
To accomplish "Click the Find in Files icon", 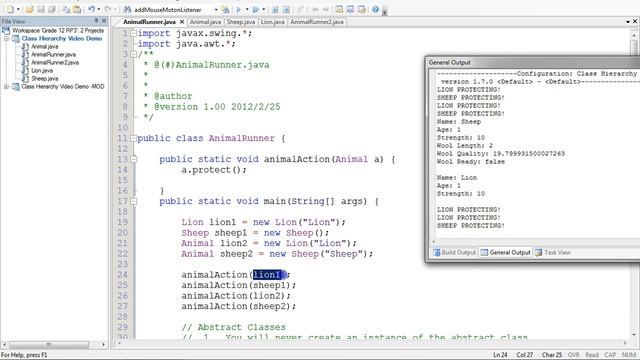I will [225, 9].
